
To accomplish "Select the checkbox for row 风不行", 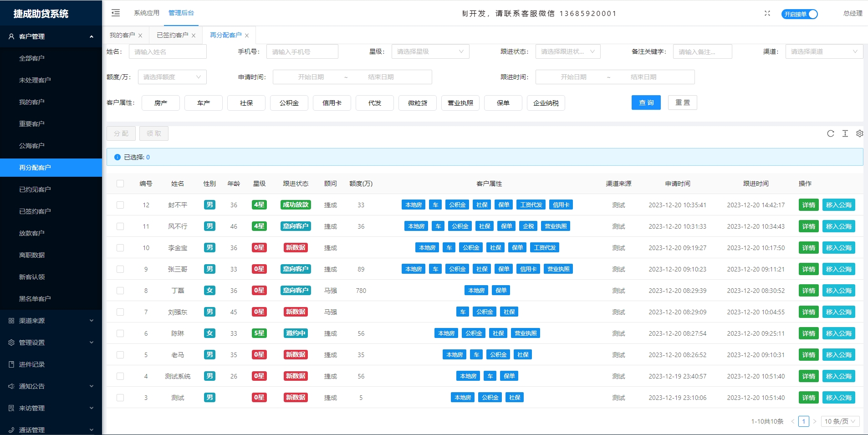I will point(120,226).
